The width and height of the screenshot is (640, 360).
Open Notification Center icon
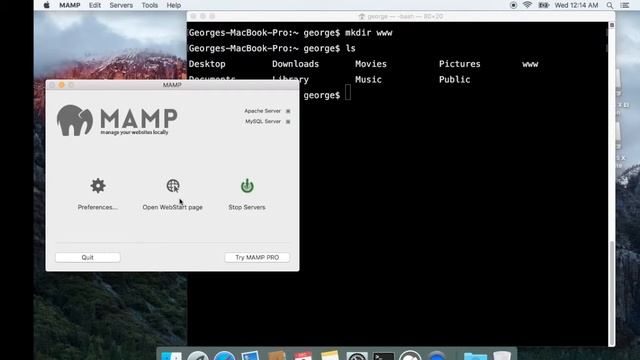[625, 5]
